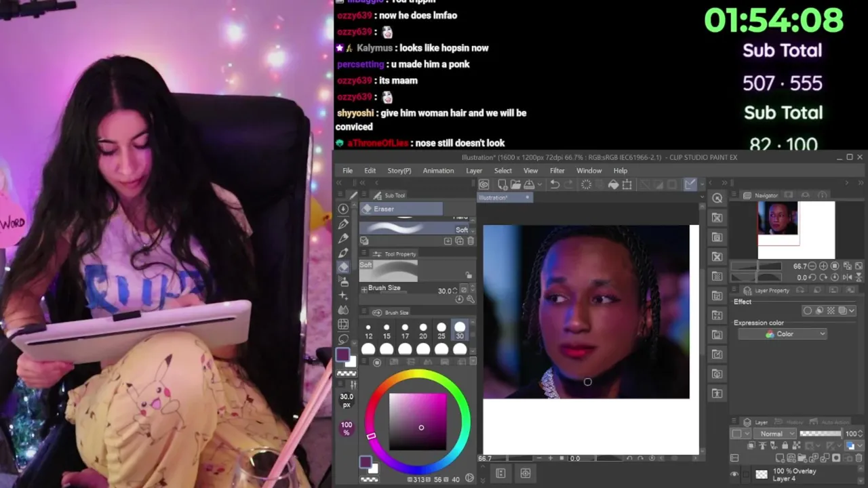Pick the Brush tool icon
This screenshot has width=868, height=488.
pyautogui.click(x=344, y=252)
